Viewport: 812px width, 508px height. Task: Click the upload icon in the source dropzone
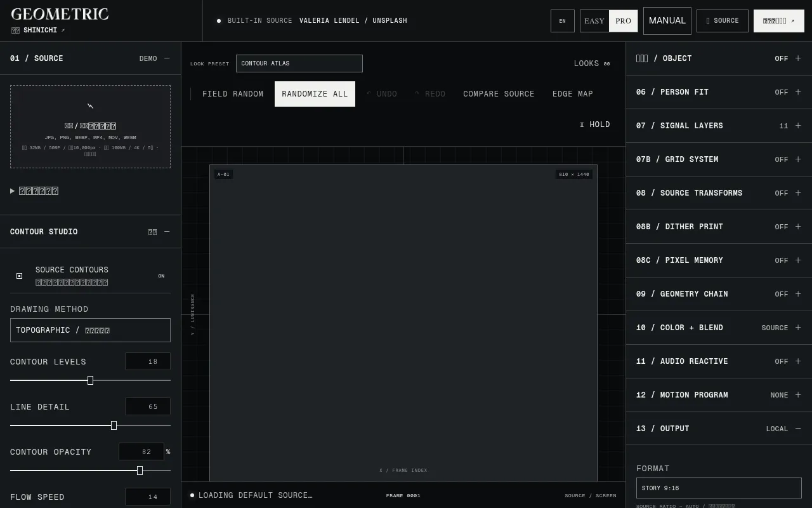(90, 106)
